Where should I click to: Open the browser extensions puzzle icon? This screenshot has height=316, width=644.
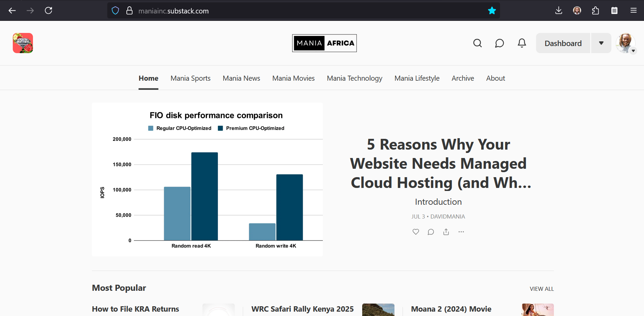596,11
